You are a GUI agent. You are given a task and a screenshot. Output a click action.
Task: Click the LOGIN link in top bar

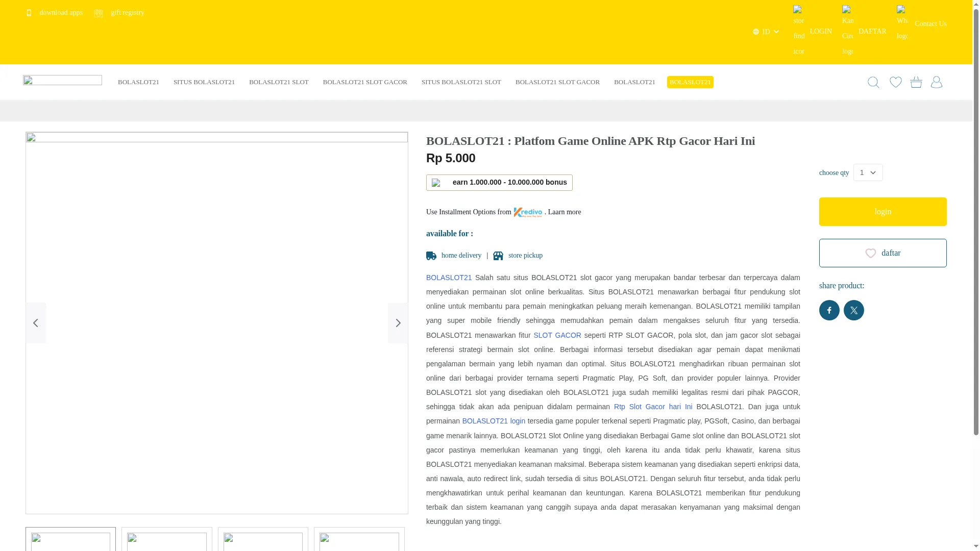pyautogui.click(x=821, y=32)
